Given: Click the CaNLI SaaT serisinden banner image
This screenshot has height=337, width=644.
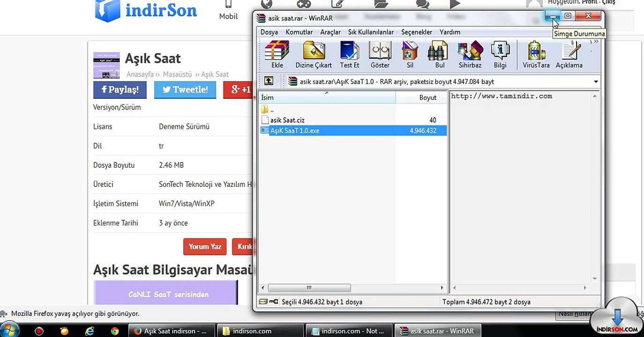Looking at the screenshot, I should point(165,293).
